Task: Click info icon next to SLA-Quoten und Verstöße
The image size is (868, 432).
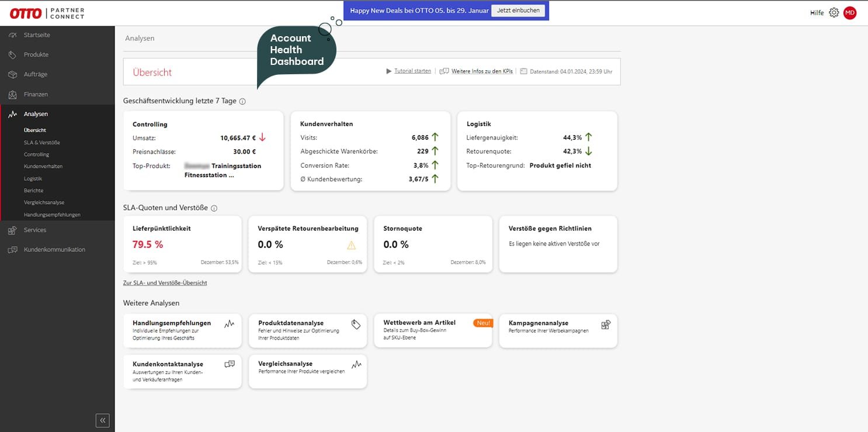Action: coord(214,208)
